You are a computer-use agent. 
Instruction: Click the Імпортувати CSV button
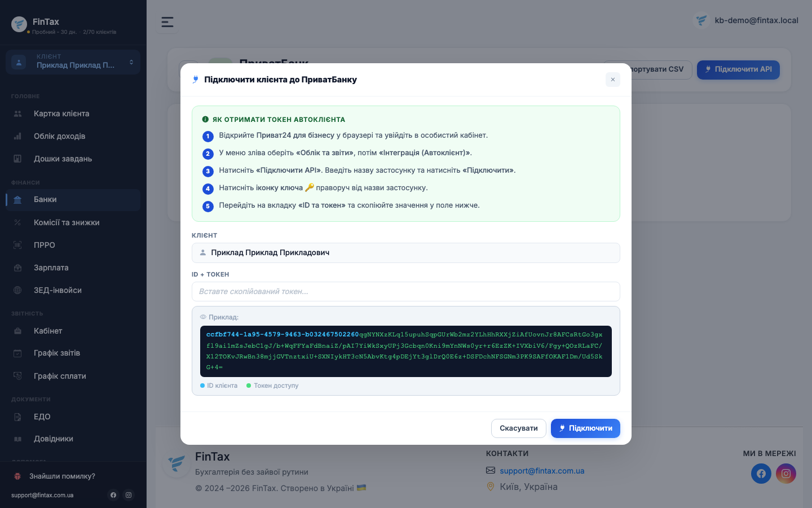pos(647,69)
